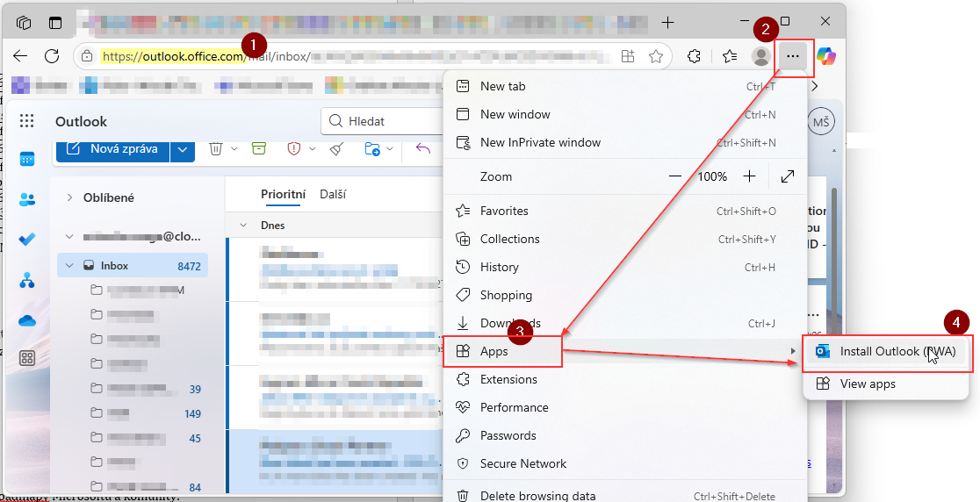This screenshot has width=980, height=502.
Task: Click View apps submenu item
Action: pos(886,384)
